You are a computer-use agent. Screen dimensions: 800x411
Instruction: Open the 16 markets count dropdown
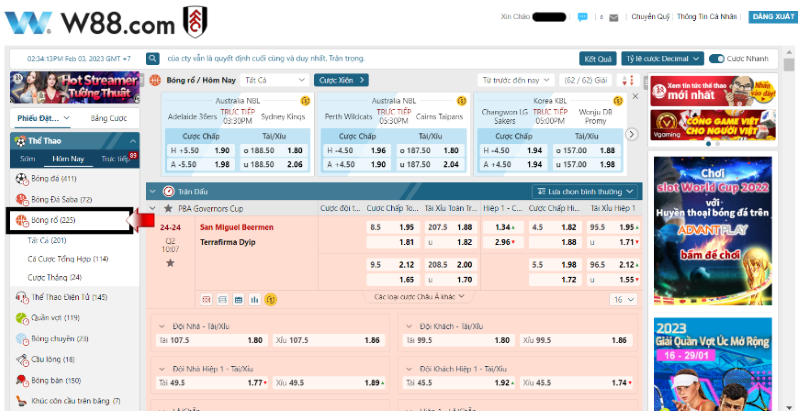click(623, 300)
